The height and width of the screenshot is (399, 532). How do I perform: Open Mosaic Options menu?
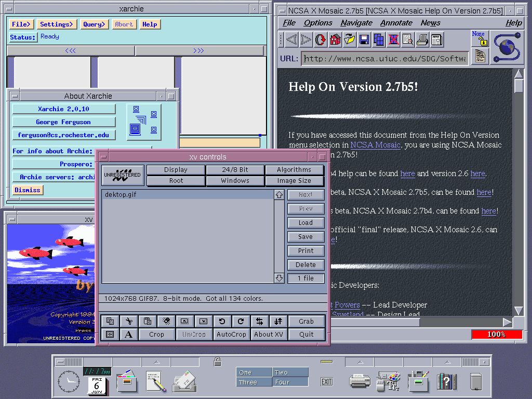click(318, 23)
